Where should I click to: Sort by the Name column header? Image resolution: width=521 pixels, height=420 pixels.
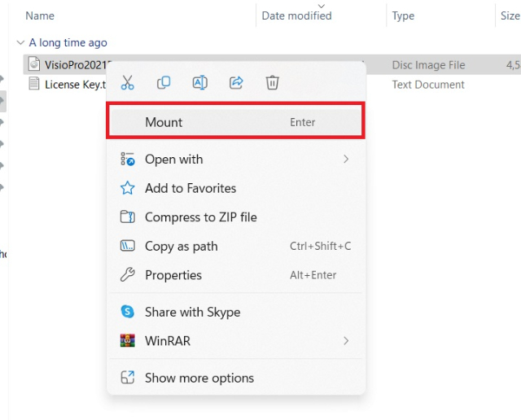click(x=40, y=15)
